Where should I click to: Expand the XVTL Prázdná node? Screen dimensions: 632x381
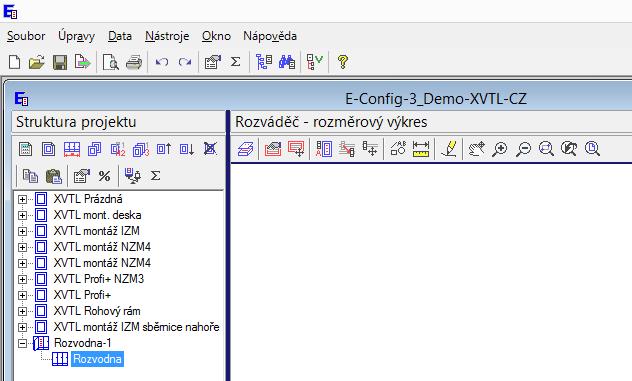click(x=22, y=199)
